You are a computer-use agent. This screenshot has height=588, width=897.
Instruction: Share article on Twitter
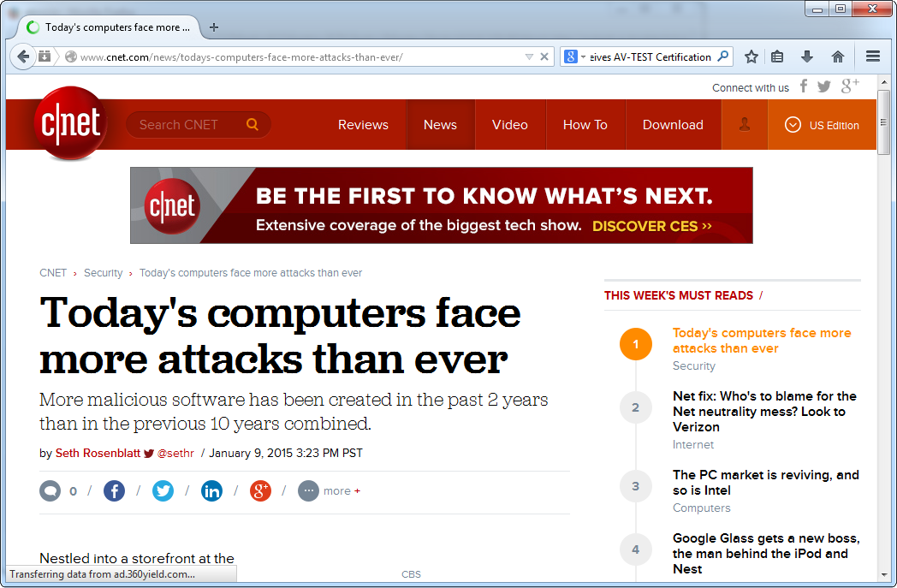pos(163,490)
